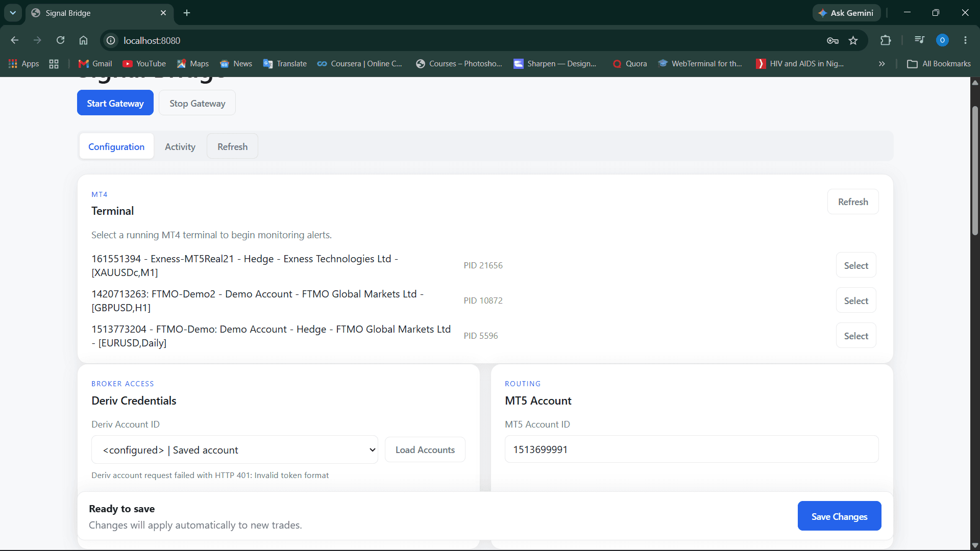The image size is (980, 551).
Task: Open the Sharpen — Design bookmark
Action: (555, 64)
